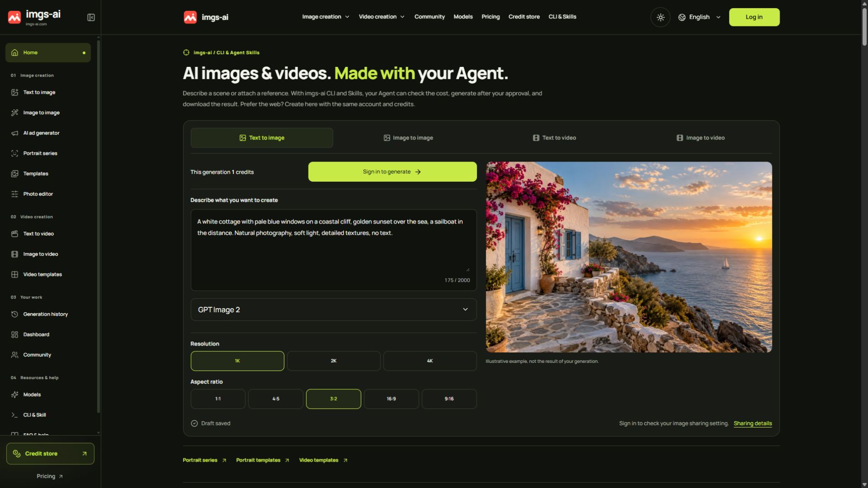
Task: Open Image to video in sidebar
Action: point(48,254)
